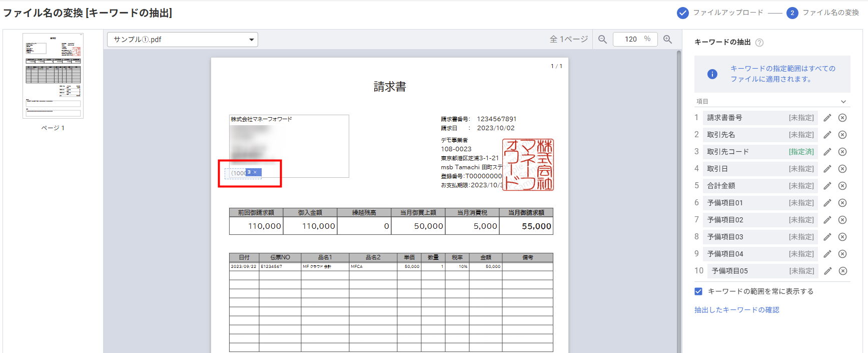The height and width of the screenshot is (353, 868).
Task: Open the help icon beside キーワードの抽出
Action: coord(759,43)
